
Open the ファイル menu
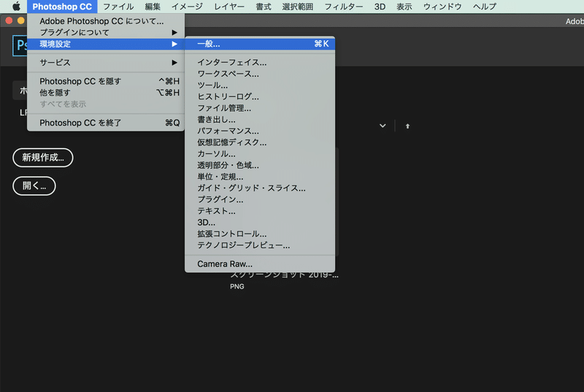[x=118, y=7]
